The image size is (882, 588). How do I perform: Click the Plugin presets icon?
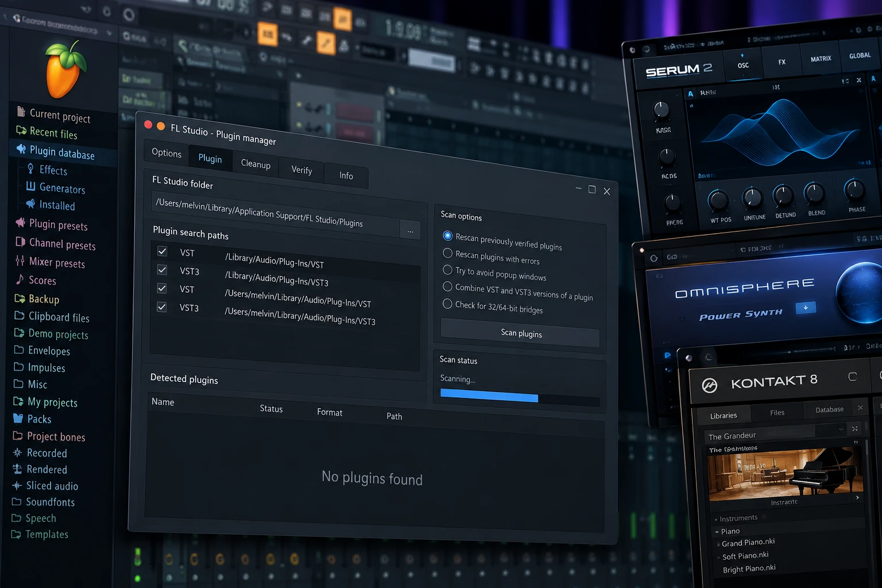coord(21,222)
